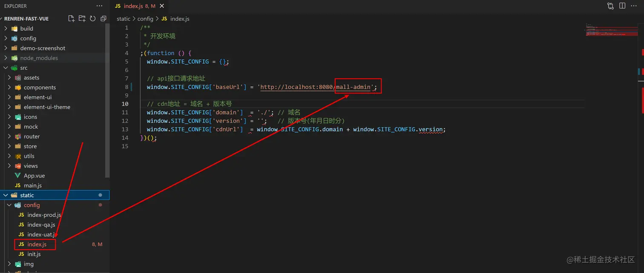Create a new file in RENREN-FAST-VUE
The image size is (644, 273).
coord(72,19)
